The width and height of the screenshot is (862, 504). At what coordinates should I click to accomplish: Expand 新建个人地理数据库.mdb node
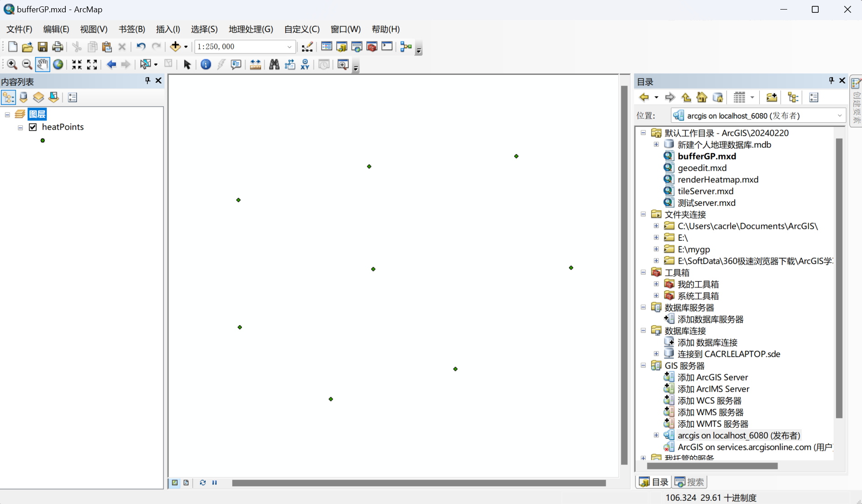click(656, 144)
